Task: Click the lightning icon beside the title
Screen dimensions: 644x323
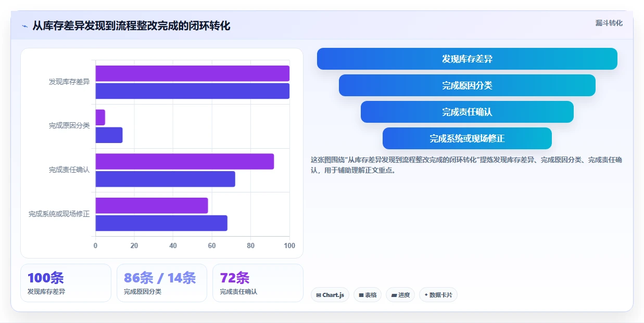Action: (24, 26)
